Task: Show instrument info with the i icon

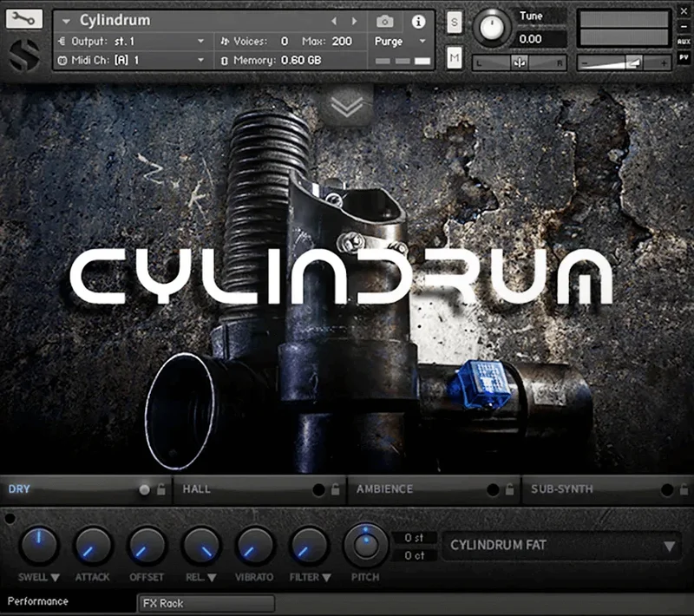Action: click(x=418, y=21)
